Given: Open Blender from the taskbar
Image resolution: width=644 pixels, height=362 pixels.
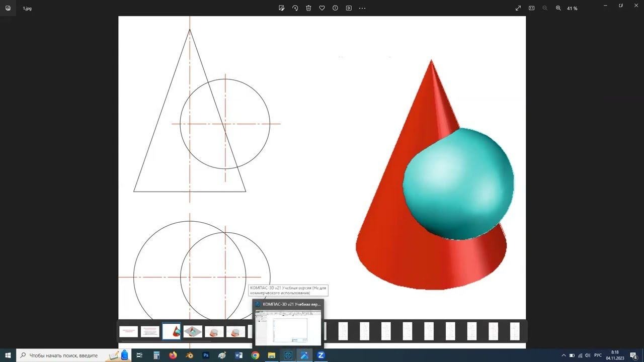Looking at the screenshot, I should (x=190, y=355).
